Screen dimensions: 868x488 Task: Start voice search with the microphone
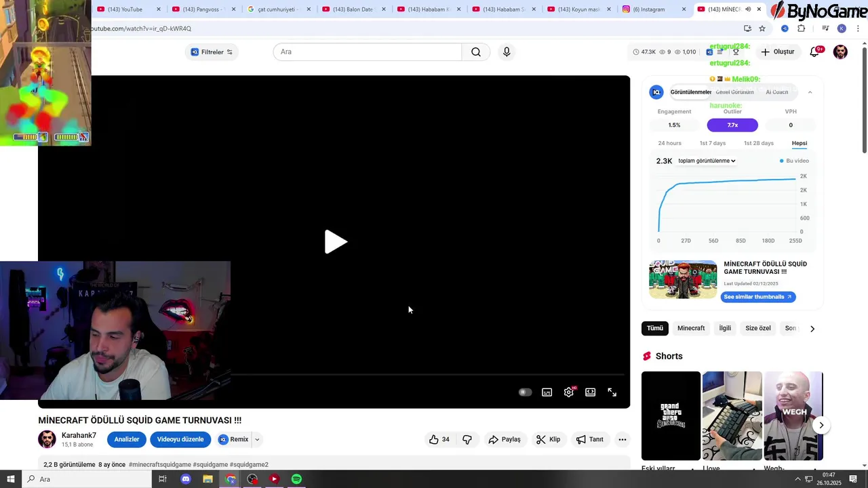(507, 52)
